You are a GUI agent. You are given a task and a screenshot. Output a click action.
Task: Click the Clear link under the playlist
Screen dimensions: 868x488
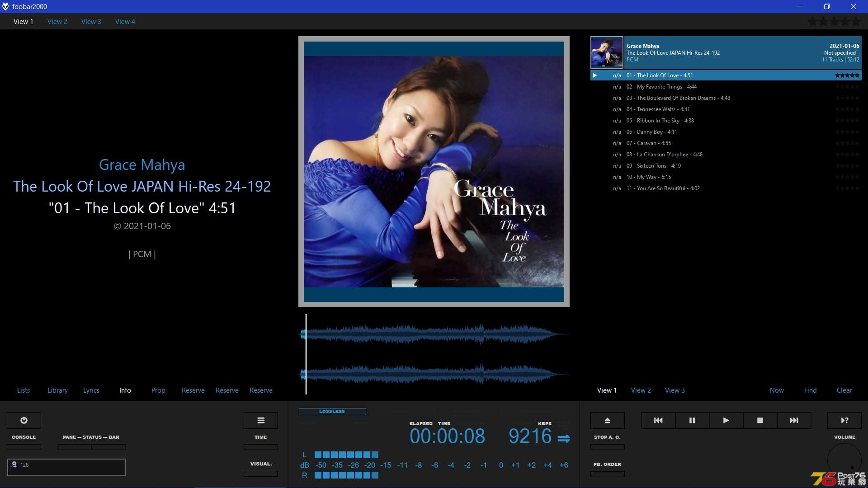[844, 390]
